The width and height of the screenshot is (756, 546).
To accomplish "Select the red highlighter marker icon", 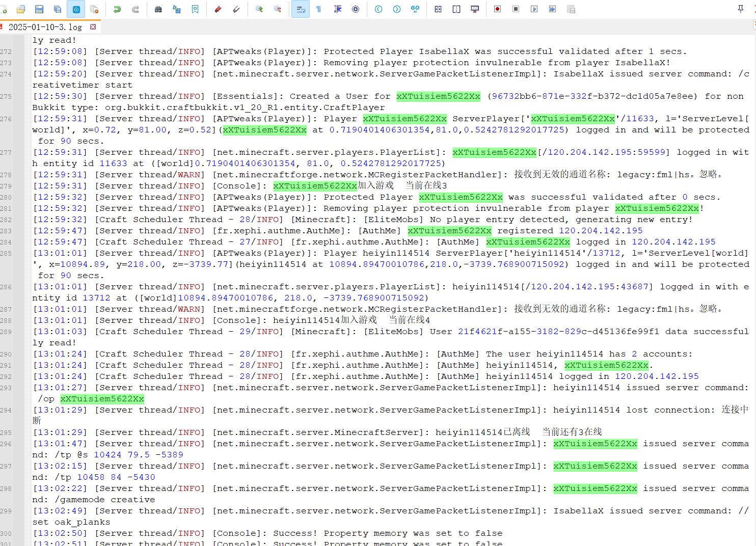I will coord(218,9).
